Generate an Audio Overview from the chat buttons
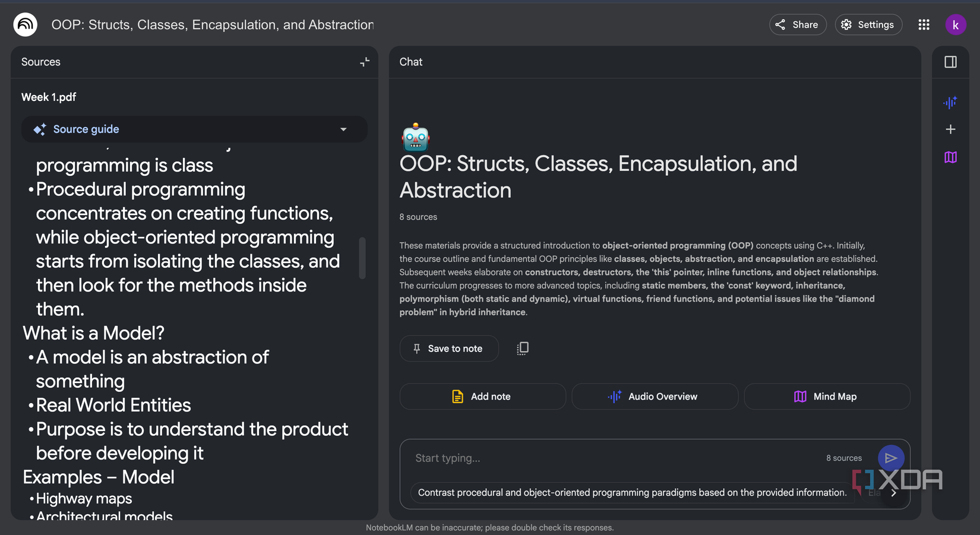 pos(655,397)
